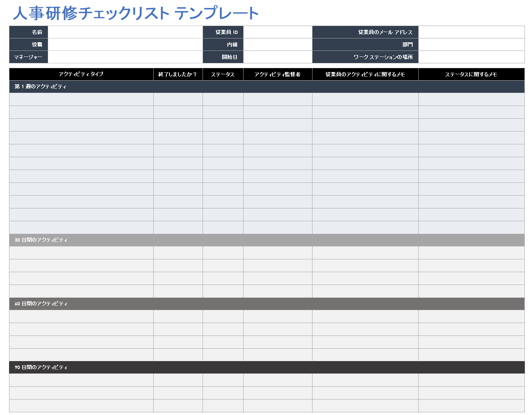Click the empty field beside 従業員のメール アドレス
The height and width of the screenshot is (415, 532).
(471, 32)
